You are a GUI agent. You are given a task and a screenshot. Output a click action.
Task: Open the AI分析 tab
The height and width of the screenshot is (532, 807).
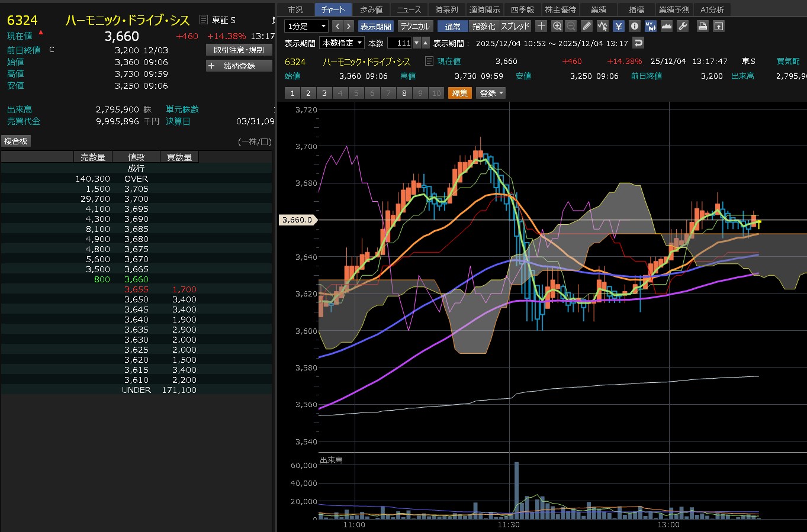click(x=712, y=9)
